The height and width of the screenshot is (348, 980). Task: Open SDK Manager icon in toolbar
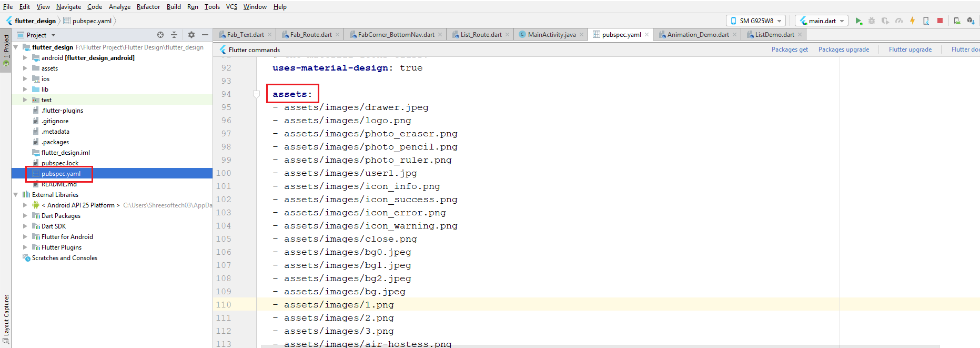(971, 21)
